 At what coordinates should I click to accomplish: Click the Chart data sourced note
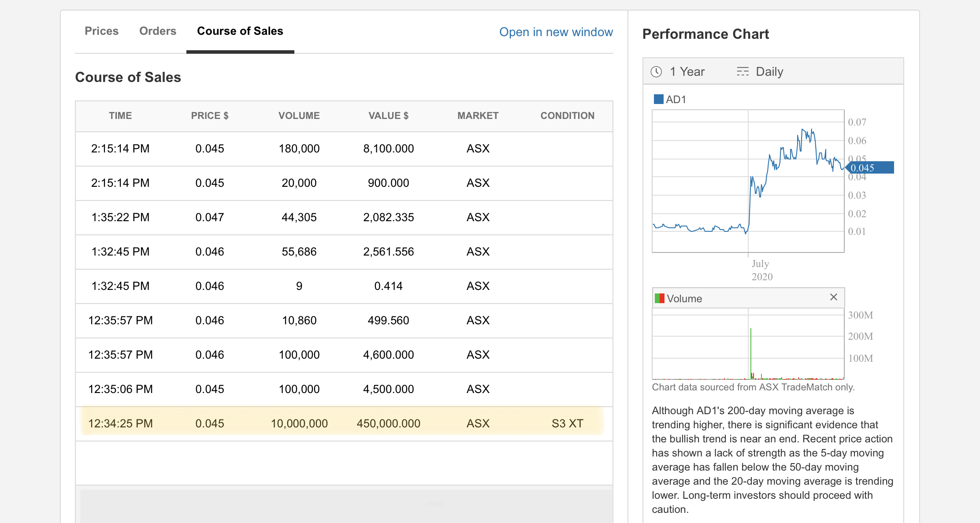tap(753, 387)
